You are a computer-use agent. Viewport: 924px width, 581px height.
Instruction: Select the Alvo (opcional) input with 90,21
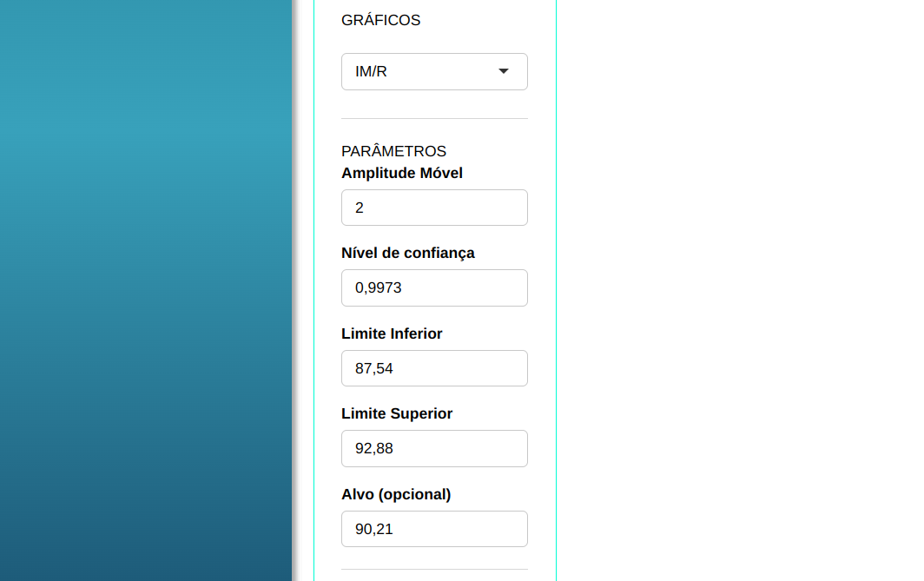[434, 529]
